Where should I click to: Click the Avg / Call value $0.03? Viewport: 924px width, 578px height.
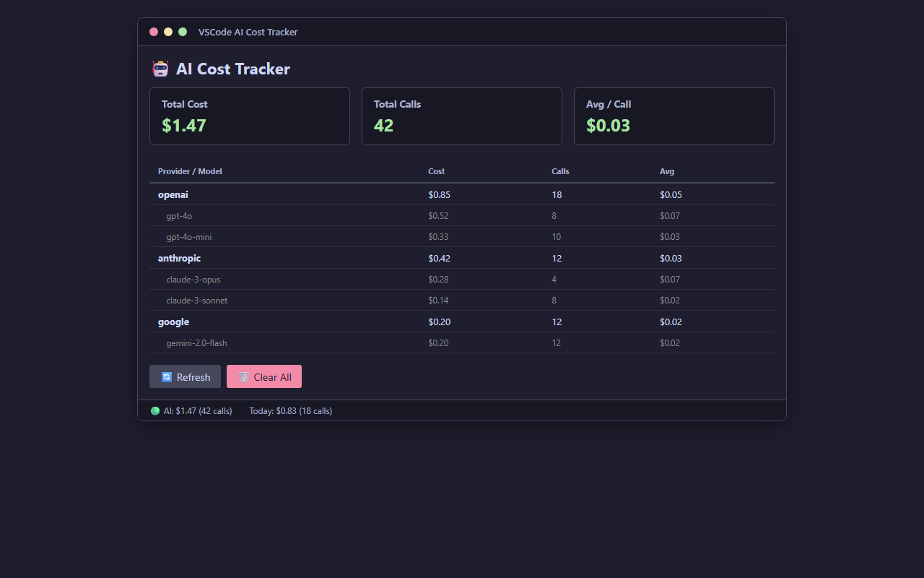click(609, 125)
